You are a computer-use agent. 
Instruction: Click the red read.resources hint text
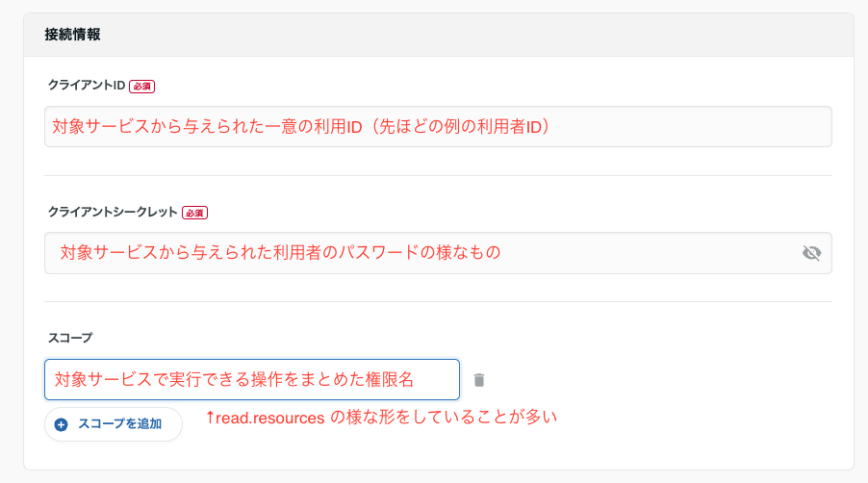click(x=381, y=418)
